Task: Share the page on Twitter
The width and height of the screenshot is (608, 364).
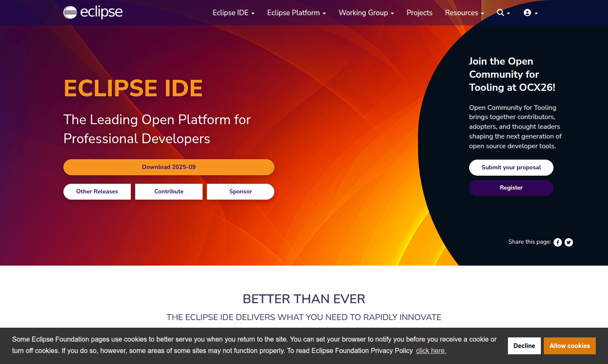Action: 568,242
